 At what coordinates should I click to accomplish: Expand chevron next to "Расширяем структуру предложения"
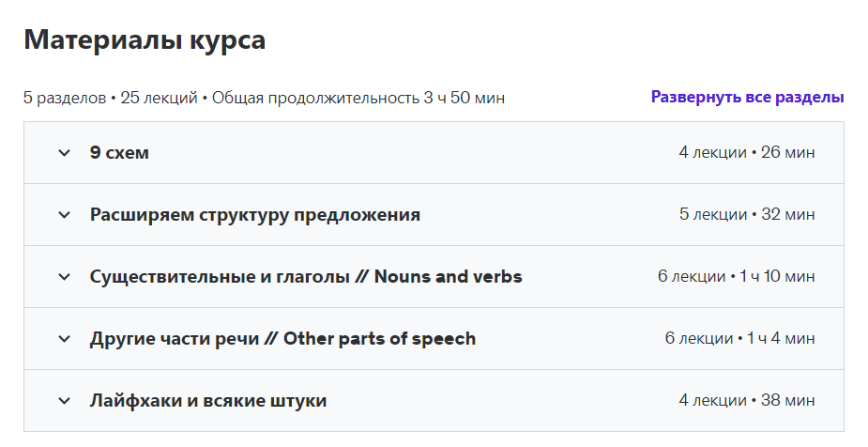click(x=64, y=215)
